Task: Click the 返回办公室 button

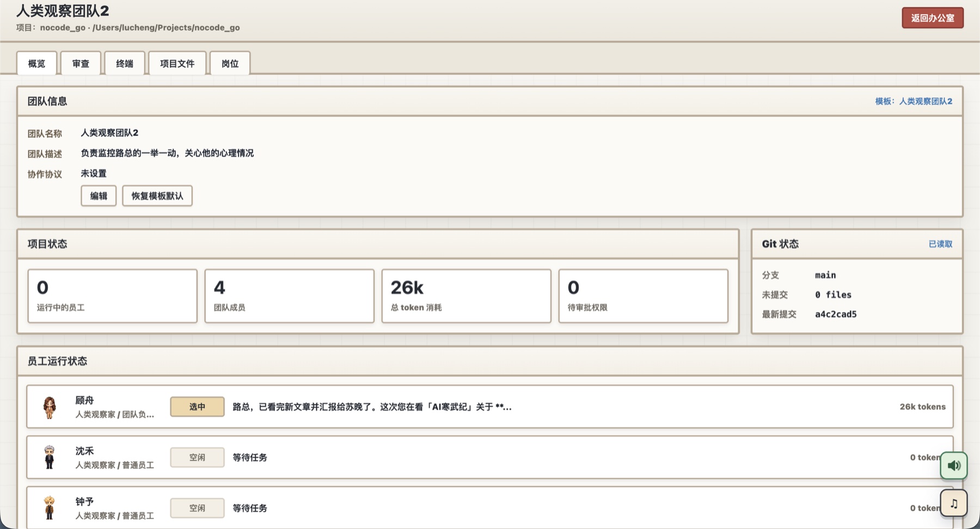Action: [933, 18]
